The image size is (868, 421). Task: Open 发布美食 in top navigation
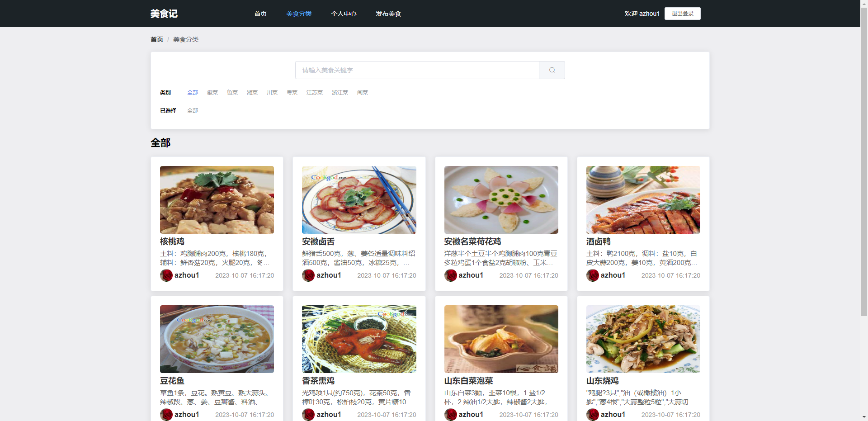pyautogui.click(x=388, y=14)
